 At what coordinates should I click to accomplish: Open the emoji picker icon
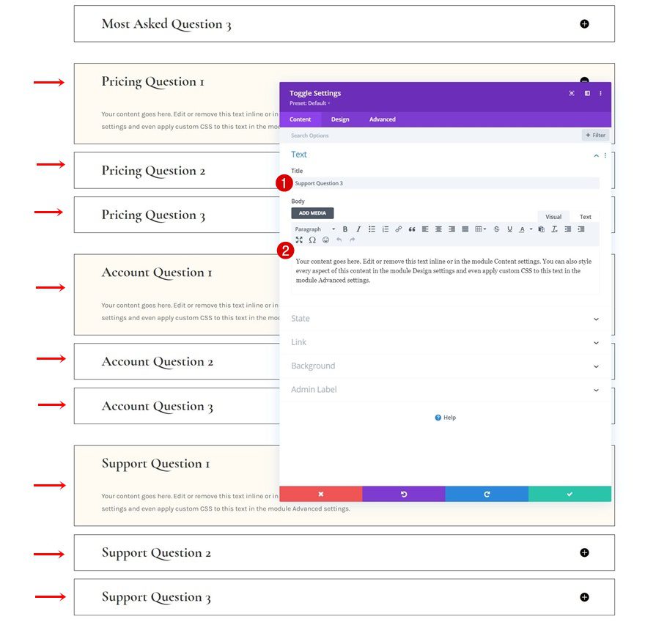click(x=325, y=240)
